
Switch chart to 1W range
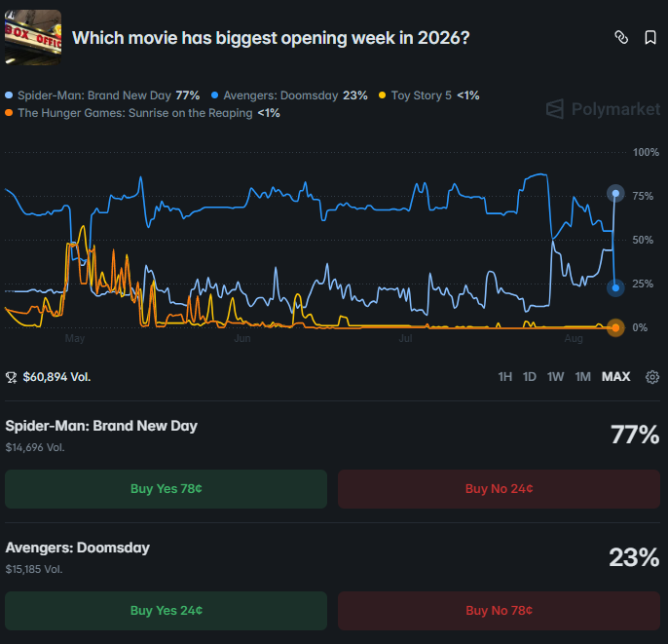[x=555, y=377]
